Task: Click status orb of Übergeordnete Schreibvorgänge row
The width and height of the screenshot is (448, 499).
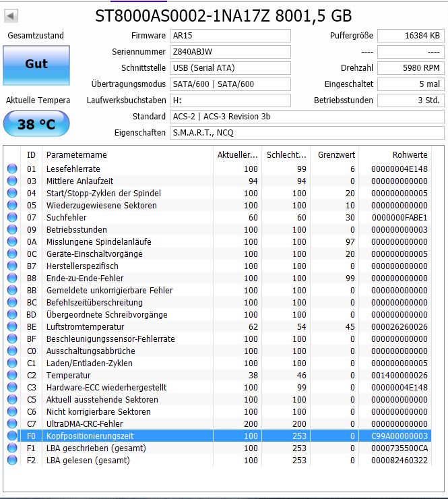Action: 12,314
